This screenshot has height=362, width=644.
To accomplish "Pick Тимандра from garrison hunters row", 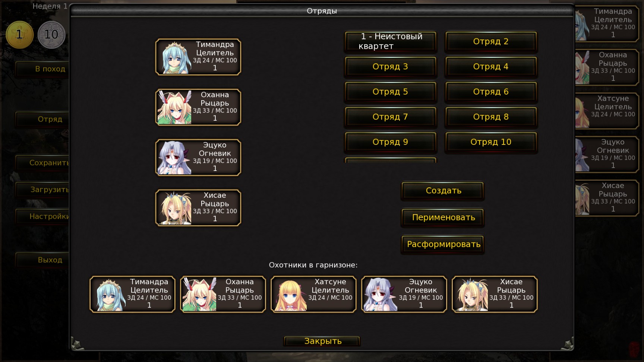I will pos(132,294).
